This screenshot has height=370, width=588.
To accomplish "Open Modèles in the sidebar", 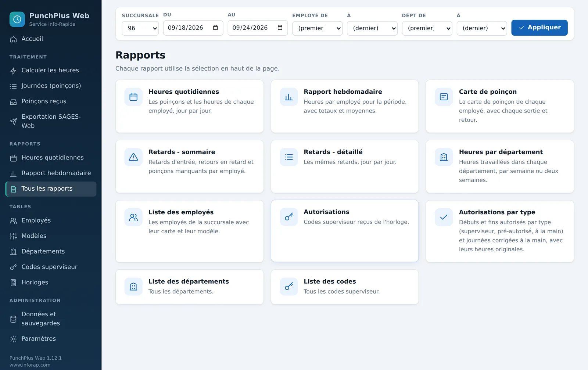I will 51,236.
